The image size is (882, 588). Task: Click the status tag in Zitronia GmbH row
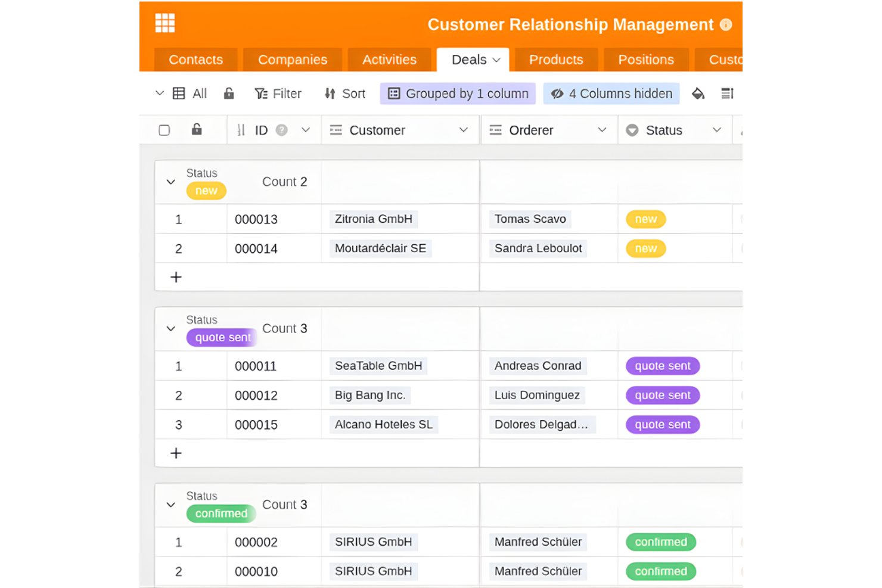646,219
